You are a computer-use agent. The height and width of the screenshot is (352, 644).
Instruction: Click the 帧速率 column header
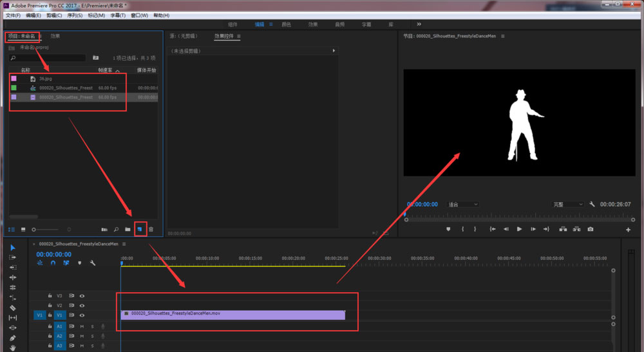pos(106,70)
